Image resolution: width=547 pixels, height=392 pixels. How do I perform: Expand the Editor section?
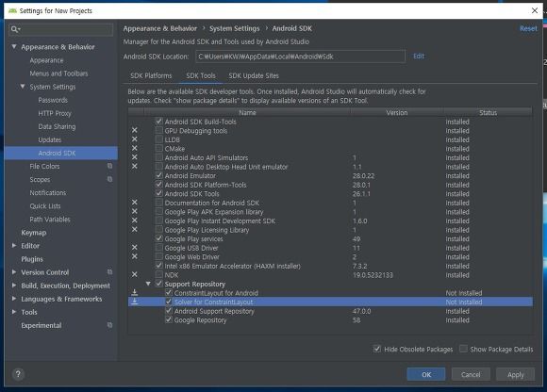14,245
